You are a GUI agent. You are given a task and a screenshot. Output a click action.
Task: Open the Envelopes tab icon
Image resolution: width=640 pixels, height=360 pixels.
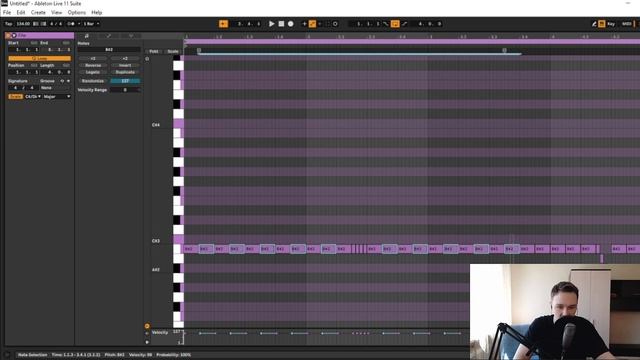(x=109, y=36)
